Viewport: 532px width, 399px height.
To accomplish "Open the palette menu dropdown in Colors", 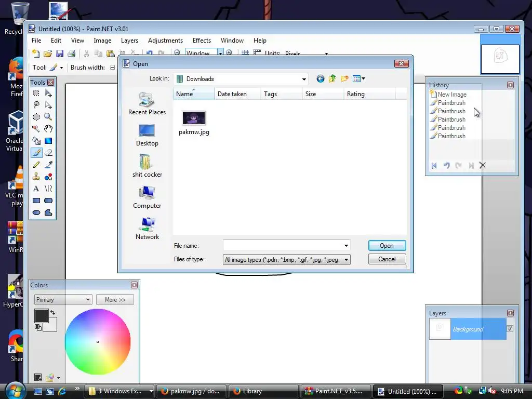I will click(x=58, y=378).
